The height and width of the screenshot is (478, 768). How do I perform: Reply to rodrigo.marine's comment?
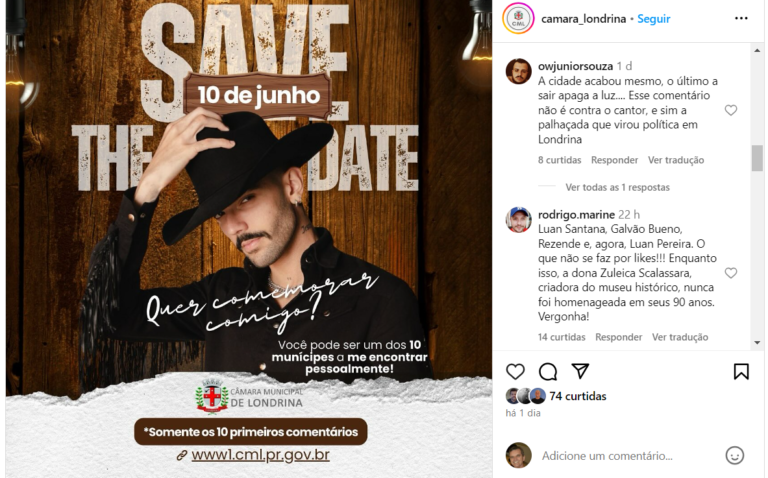(619, 337)
